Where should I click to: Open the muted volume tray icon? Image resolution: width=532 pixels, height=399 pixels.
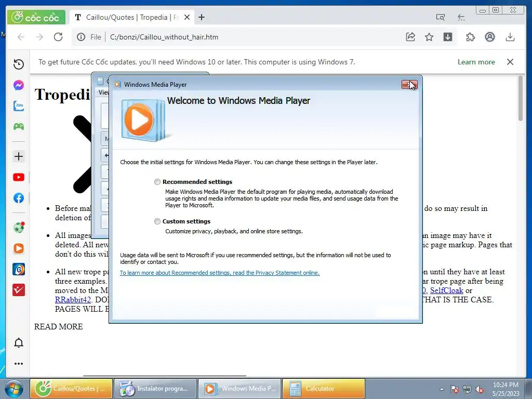click(480, 390)
